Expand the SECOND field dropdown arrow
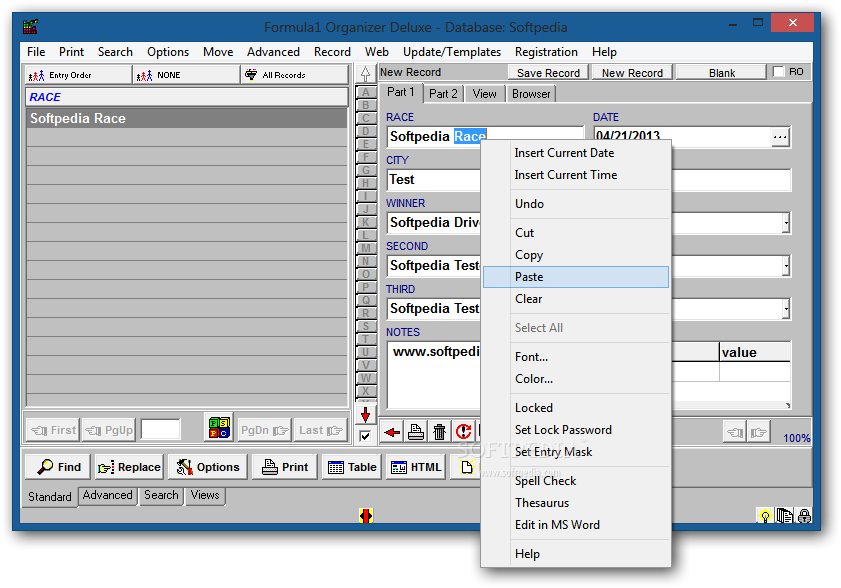Screen dimensions: 841x588 pyautogui.click(x=786, y=266)
